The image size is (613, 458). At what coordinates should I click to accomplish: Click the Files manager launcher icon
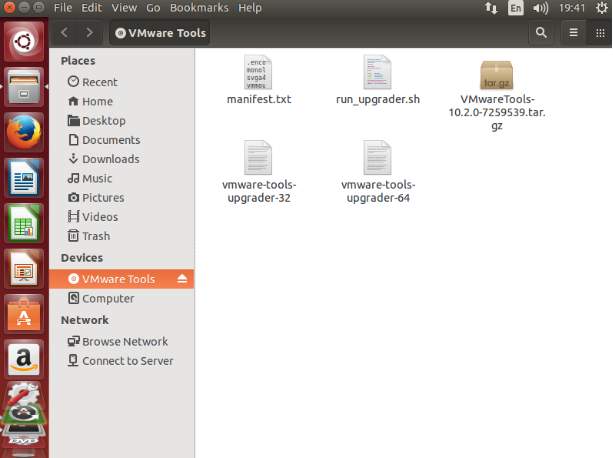pos(24,87)
